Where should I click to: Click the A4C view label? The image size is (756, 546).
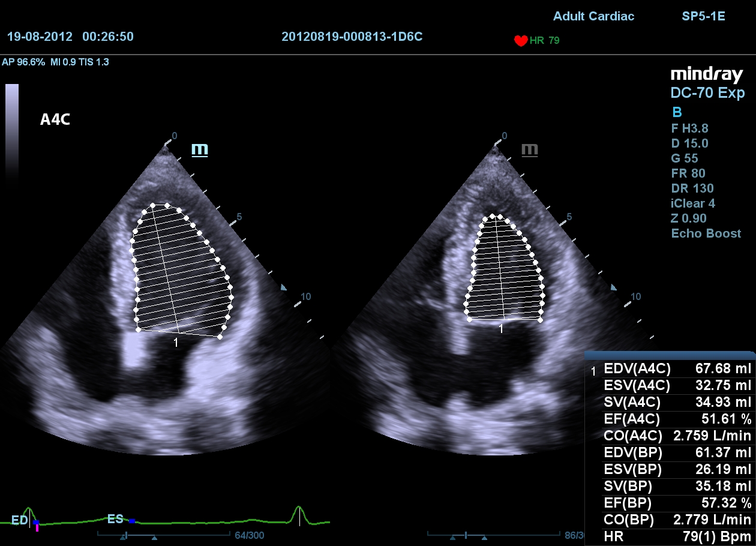click(55, 120)
